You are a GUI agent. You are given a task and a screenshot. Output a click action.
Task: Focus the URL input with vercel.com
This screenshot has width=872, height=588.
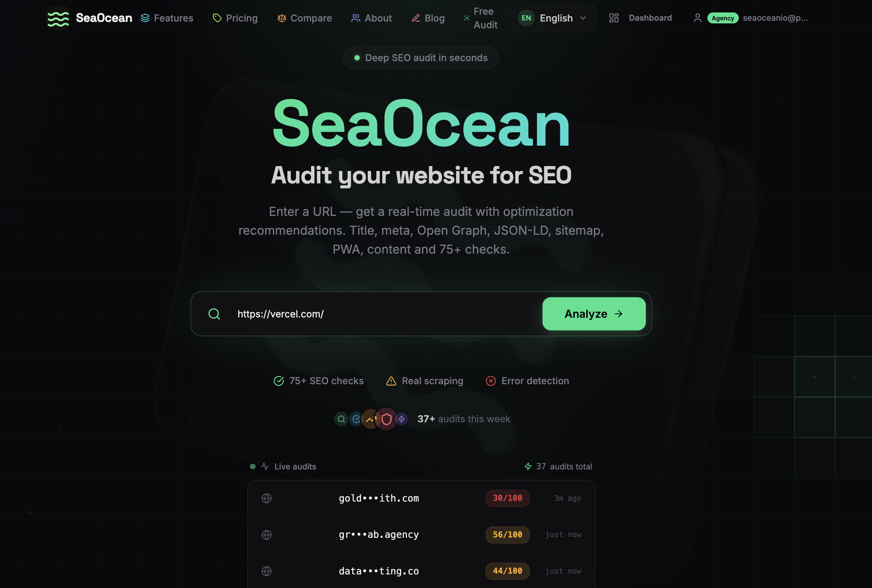385,314
